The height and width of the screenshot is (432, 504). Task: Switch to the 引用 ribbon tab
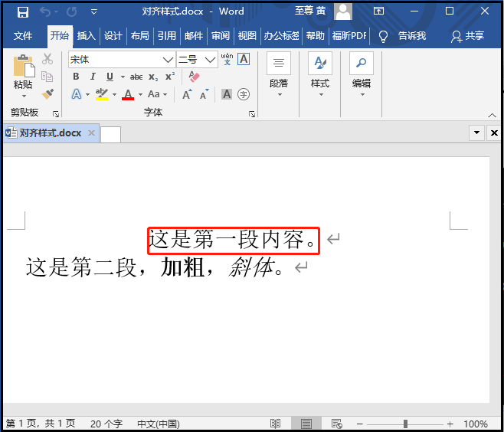click(x=167, y=36)
